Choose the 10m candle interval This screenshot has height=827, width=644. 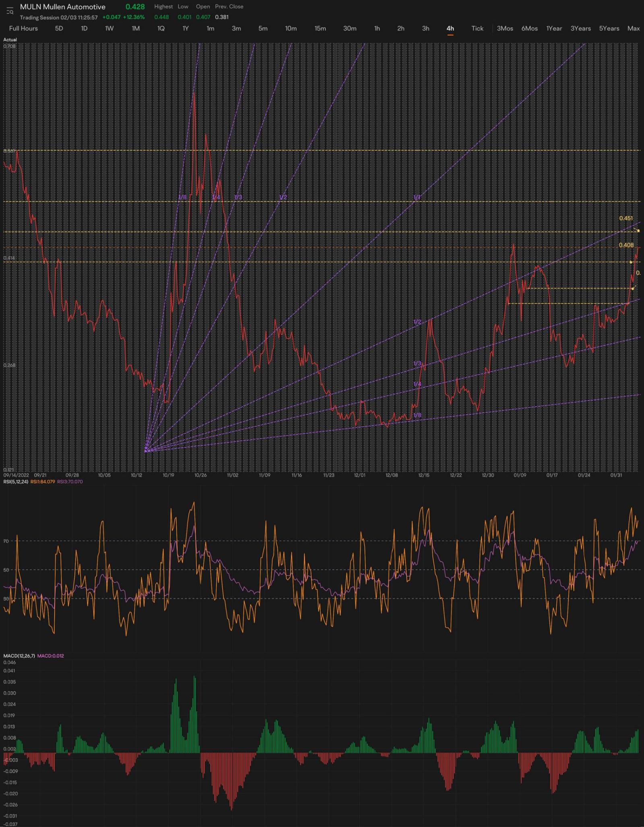pyautogui.click(x=291, y=28)
